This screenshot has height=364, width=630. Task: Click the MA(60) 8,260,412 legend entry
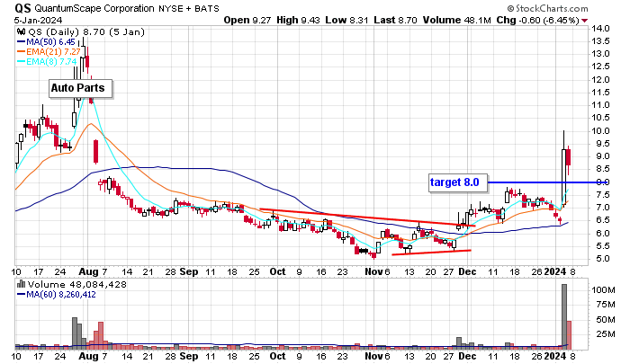[x=56, y=295]
